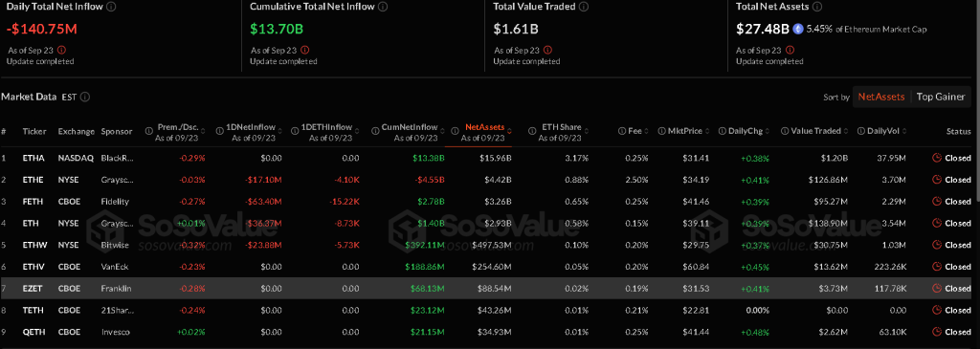Switch sorting to Top Gainer

click(941, 97)
